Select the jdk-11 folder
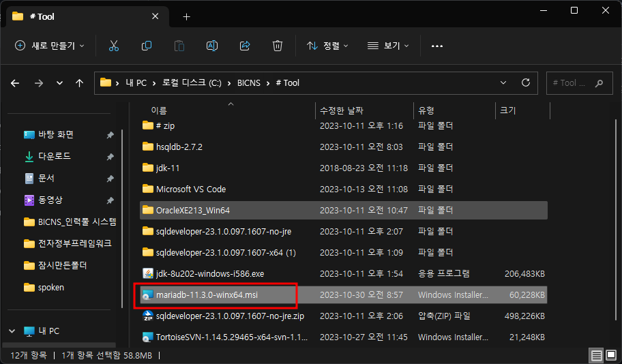 coord(344,168)
